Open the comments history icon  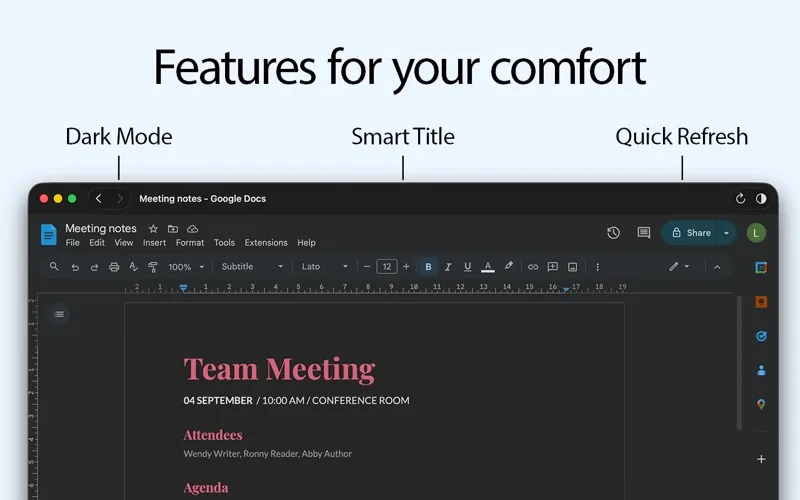click(x=644, y=233)
